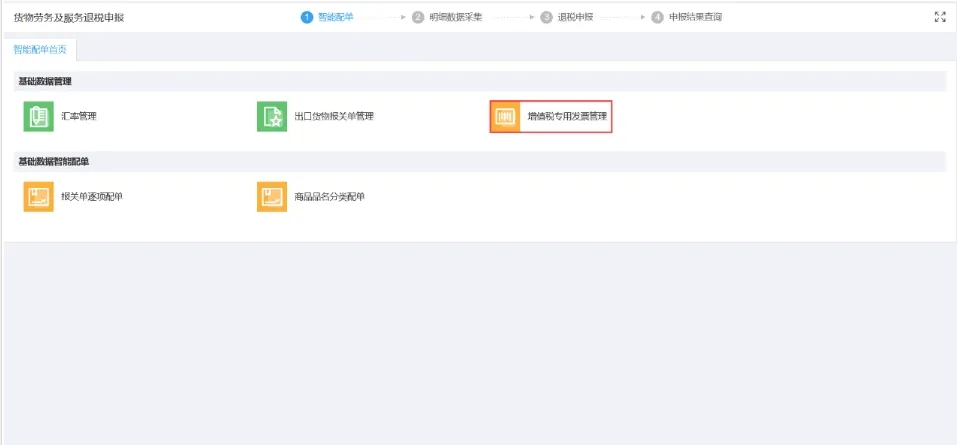This screenshot has width=957, height=445.
Task: Open the 出口货物报关单管理 text link
Action: pyautogui.click(x=333, y=117)
